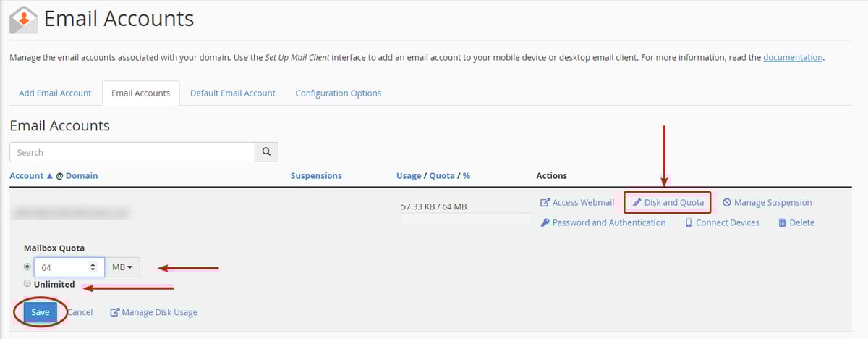
Task: Switch to the Default Email Account tab
Action: click(x=232, y=93)
